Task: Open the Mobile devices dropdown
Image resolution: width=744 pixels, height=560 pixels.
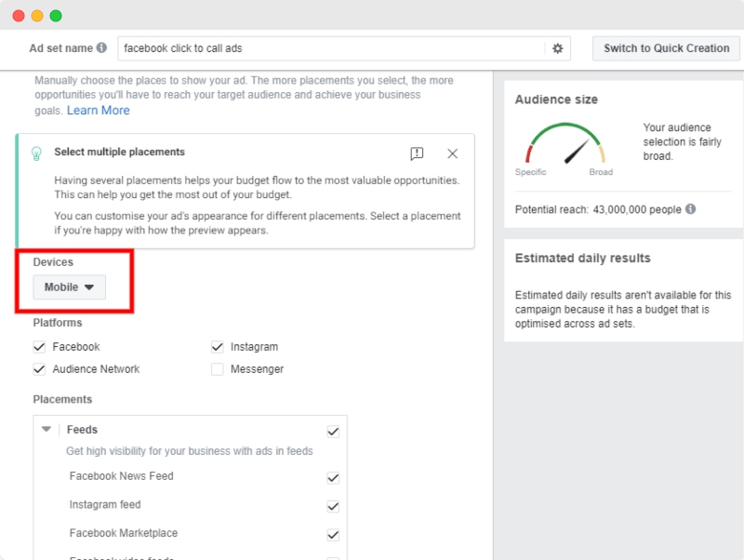Action: pyautogui.click(x=68, y=287)
